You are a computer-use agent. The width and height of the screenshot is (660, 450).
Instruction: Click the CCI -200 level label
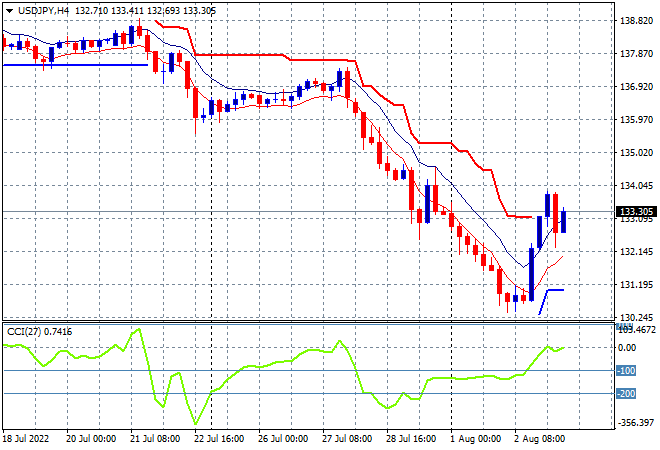point(626,394)
